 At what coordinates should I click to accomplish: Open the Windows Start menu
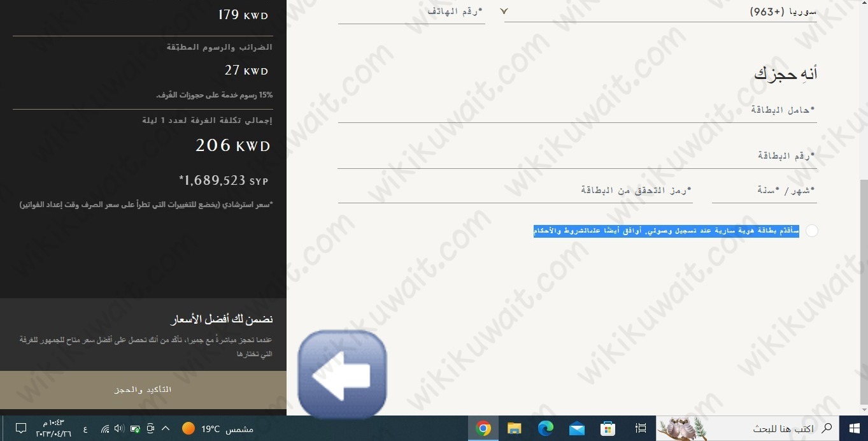[x=853, y=428]
